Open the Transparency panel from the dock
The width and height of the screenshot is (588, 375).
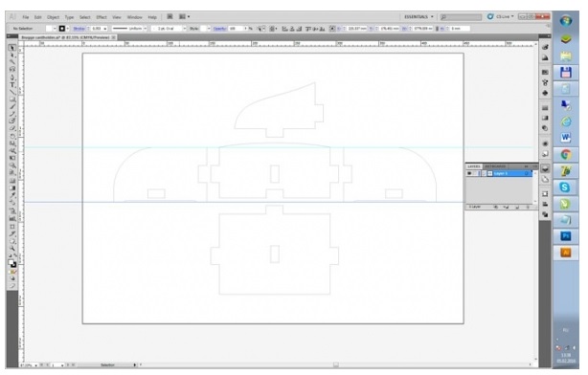click(x=545, y=128)
